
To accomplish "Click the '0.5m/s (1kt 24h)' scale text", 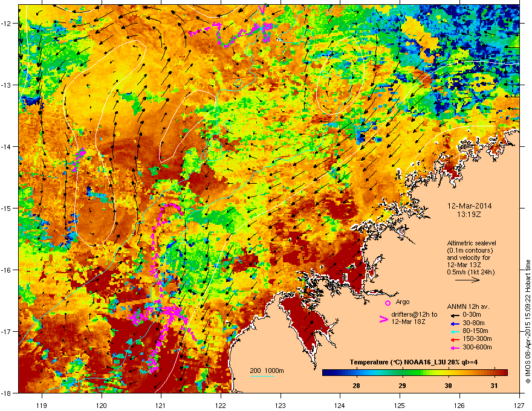I will pos(470,272).
